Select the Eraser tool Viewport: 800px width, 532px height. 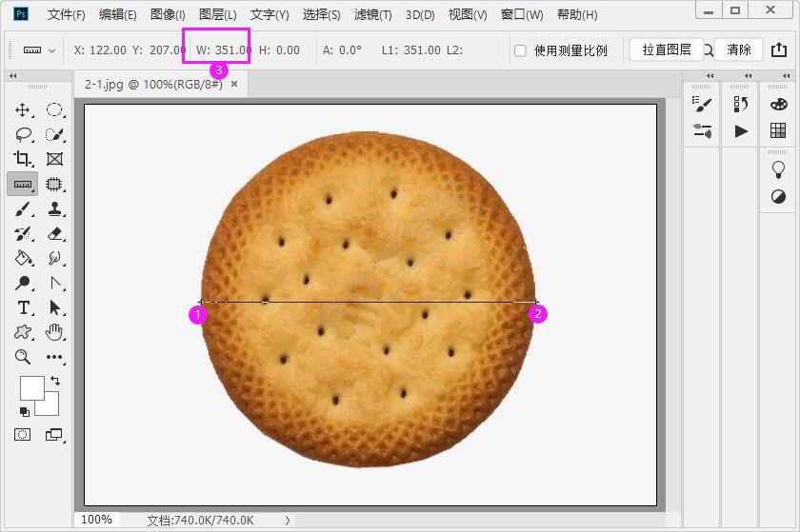54,233
